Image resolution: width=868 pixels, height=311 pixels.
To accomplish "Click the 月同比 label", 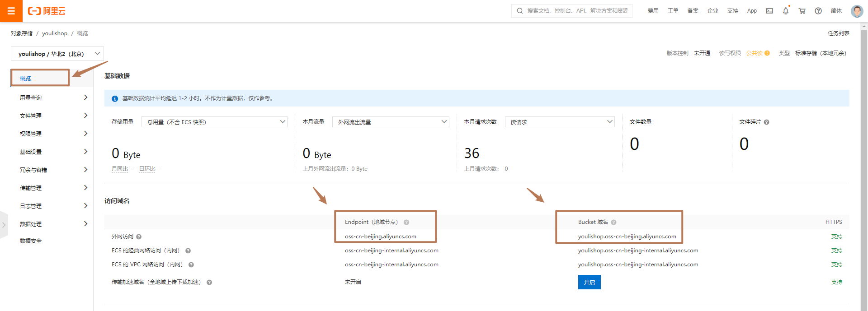I will (x=120, y=169).
